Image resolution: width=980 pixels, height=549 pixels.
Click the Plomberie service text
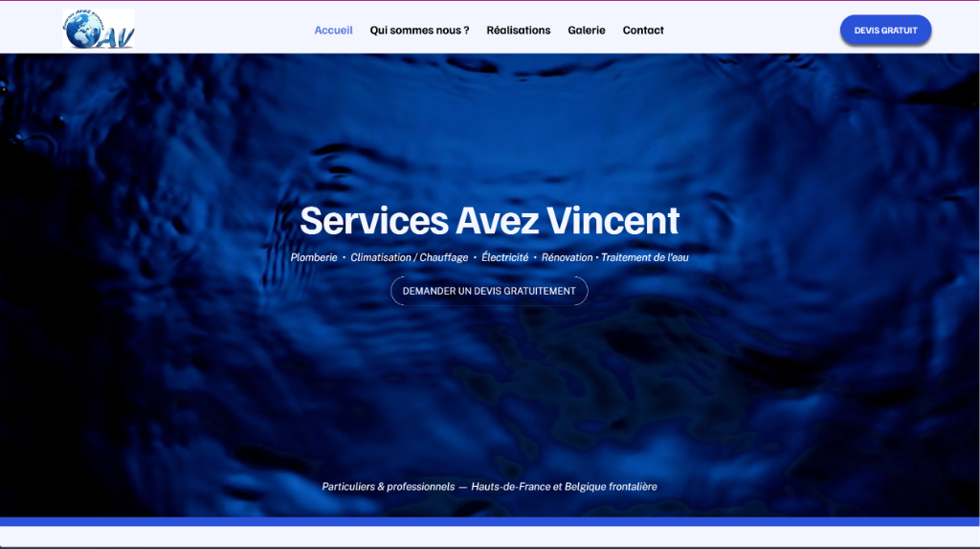[x=314, y=257]
